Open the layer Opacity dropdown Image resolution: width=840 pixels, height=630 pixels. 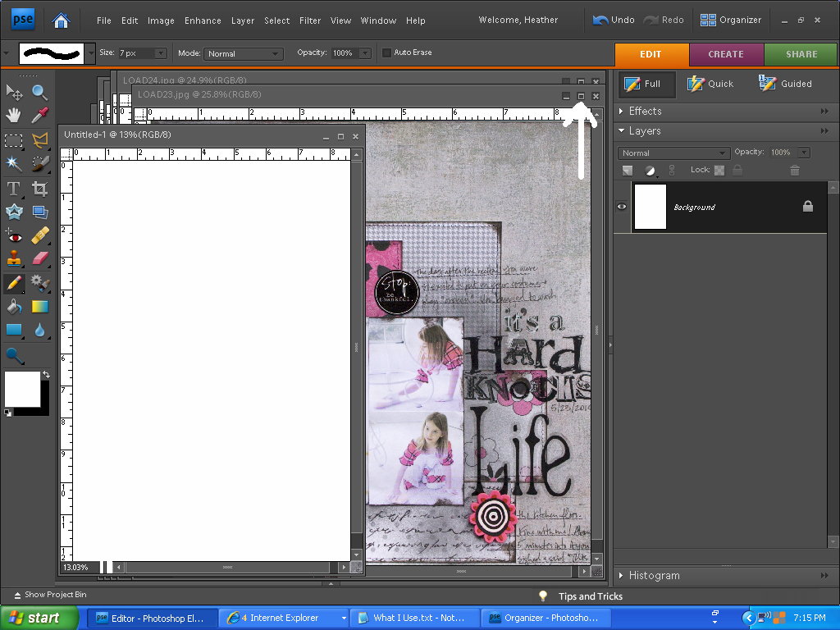(802, 152)
